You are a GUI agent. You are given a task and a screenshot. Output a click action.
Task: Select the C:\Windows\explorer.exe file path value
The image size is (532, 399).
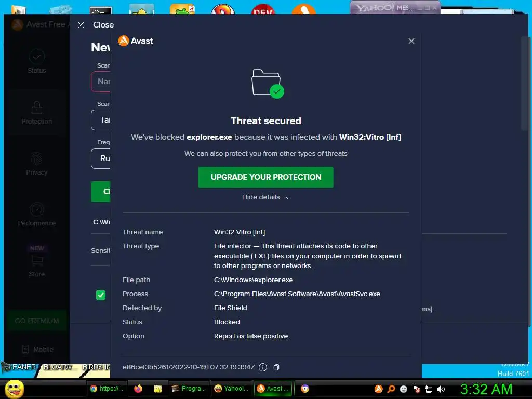(254, 280)
